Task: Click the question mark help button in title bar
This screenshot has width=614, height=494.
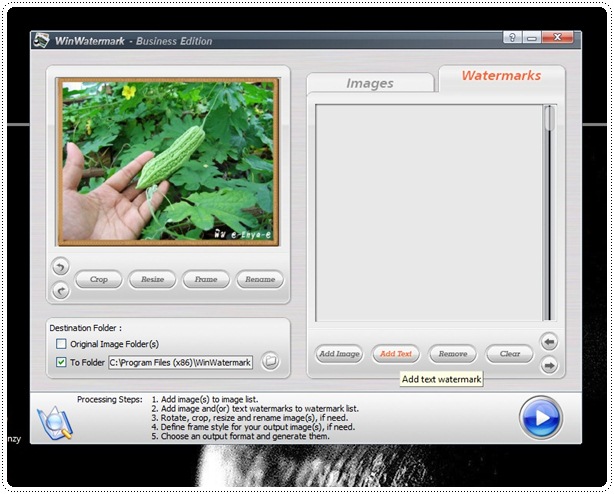Action: 512,38
